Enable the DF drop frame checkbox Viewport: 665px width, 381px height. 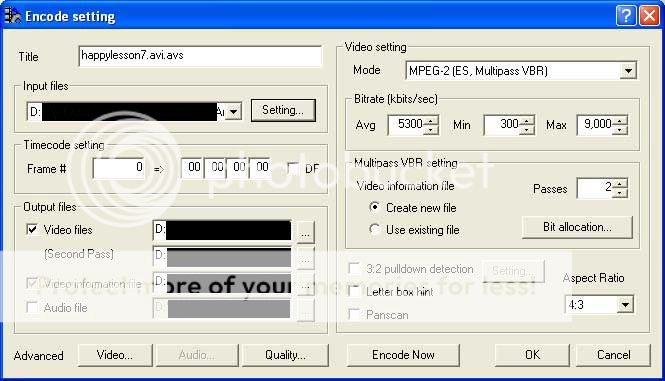[293, 168]
